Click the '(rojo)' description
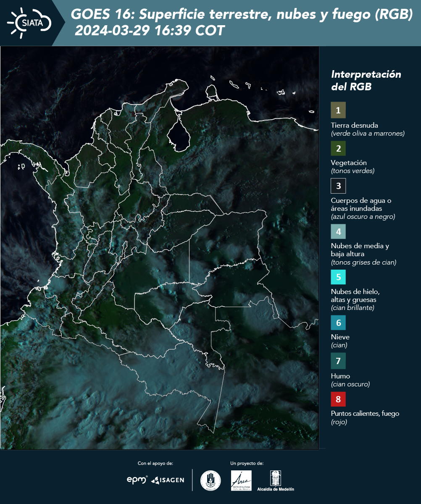This screenshot has height=504, width=421. pyautogui.click(x=339, y=423)
